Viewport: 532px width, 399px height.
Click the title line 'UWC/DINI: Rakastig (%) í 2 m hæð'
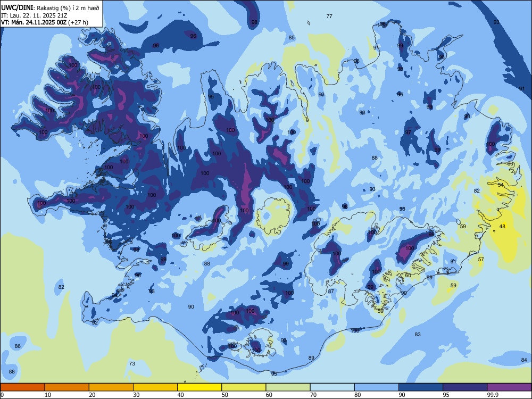[x=50, y=8]
